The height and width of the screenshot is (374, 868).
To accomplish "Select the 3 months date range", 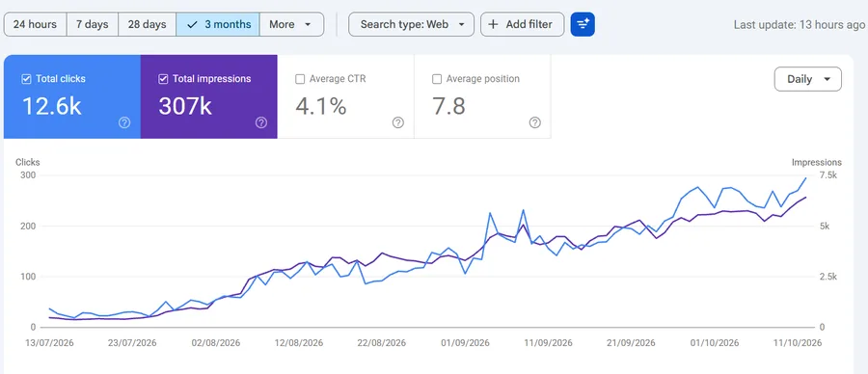I will (x=218, y=24).
